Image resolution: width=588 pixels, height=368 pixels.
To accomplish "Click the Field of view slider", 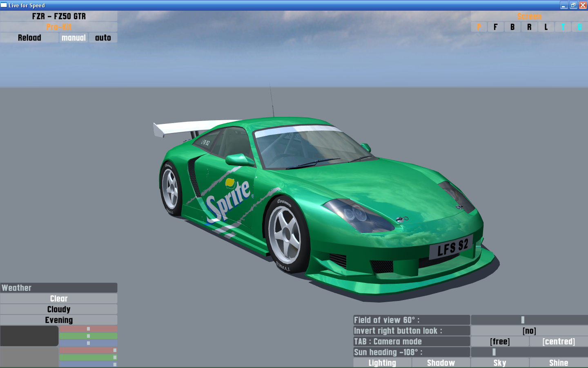I will click(529, 320).
